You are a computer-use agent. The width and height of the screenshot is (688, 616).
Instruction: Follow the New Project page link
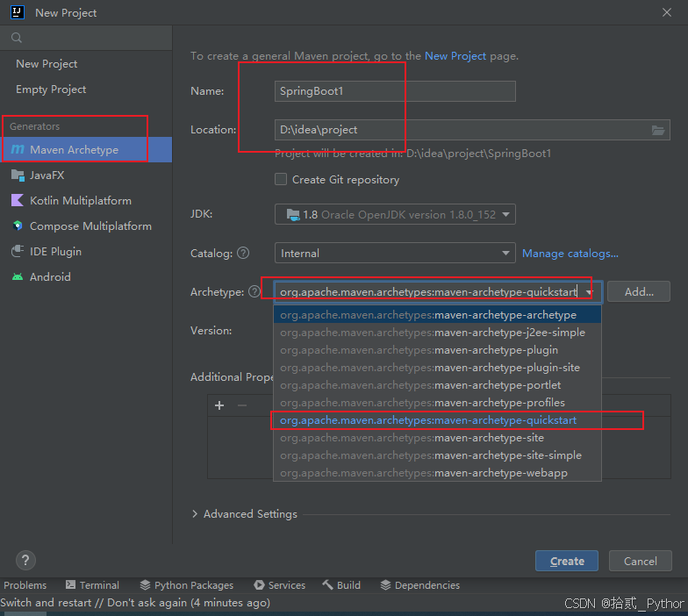coord(455,56)
